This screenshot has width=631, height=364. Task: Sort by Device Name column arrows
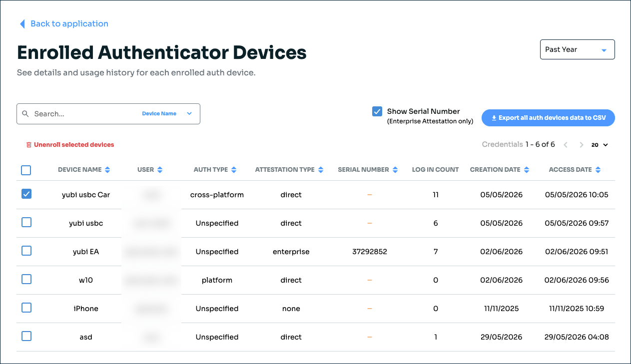point(107,170)
